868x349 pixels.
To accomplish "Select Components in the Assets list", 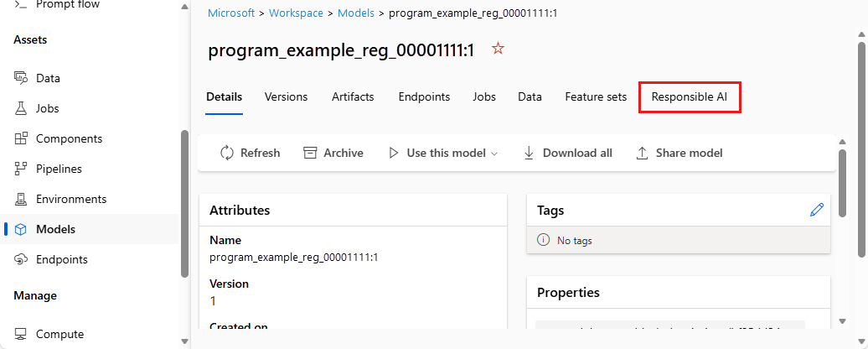I will [x=70, y=138].
